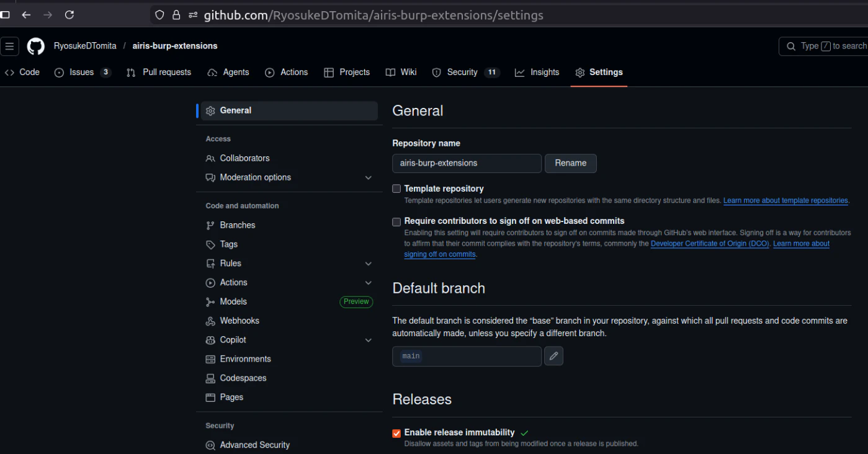Viewport: 868px width, 454px height.
Task: Click the airis-burp-extensions repository link
Action: tap(175, 46)
